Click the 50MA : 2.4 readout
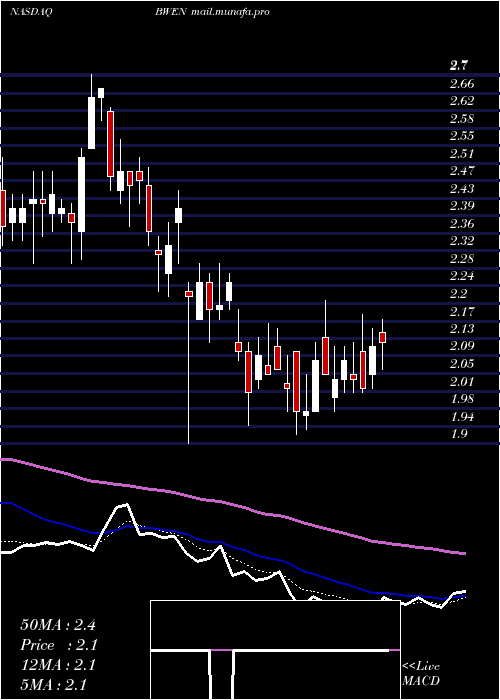 58,625
